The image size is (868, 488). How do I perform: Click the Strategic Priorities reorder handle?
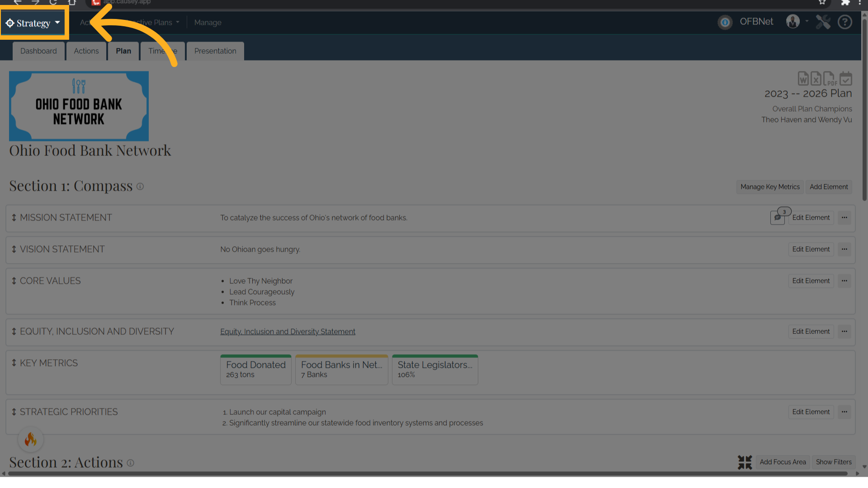point(14,412)
